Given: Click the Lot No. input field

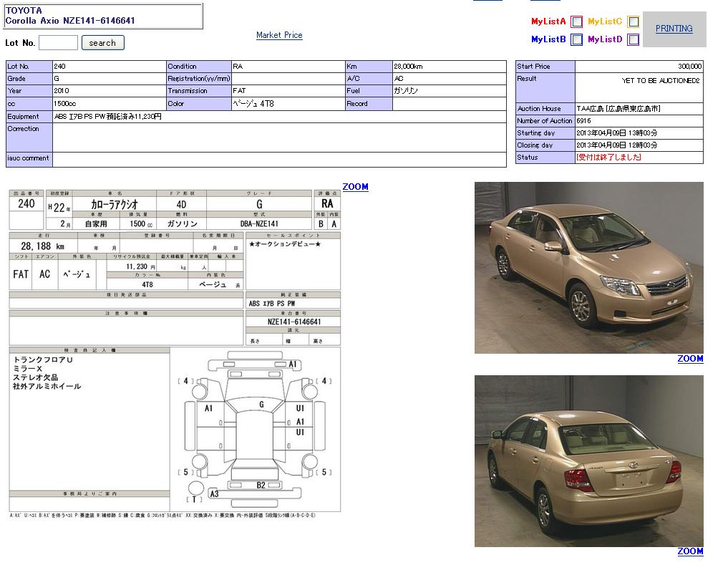Looking at the screenshot, I should click(x=58, y=43).
